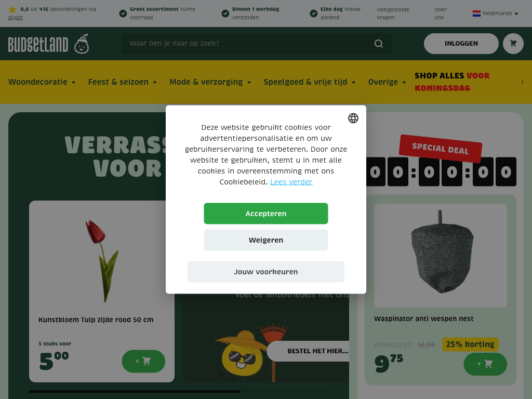Open the Overige menu
This screenshot has height=399, width=532.
coord(387,82)
